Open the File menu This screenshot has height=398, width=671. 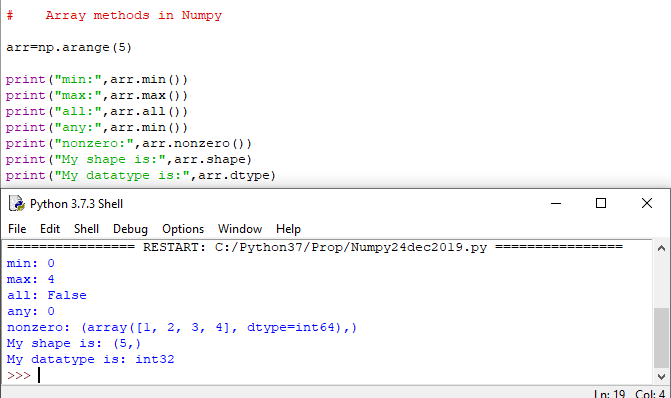17,229
